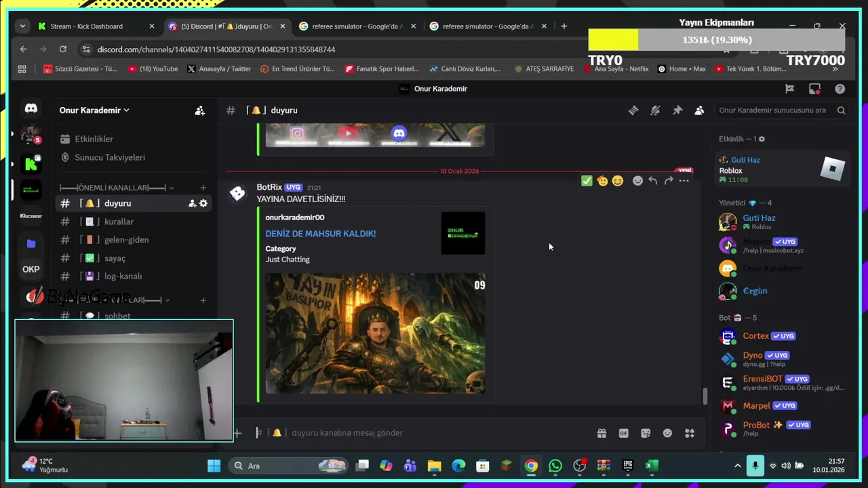Click the invite people icon beside server name
The width and height of the screenshot is (868, 488).
point(199,110)
